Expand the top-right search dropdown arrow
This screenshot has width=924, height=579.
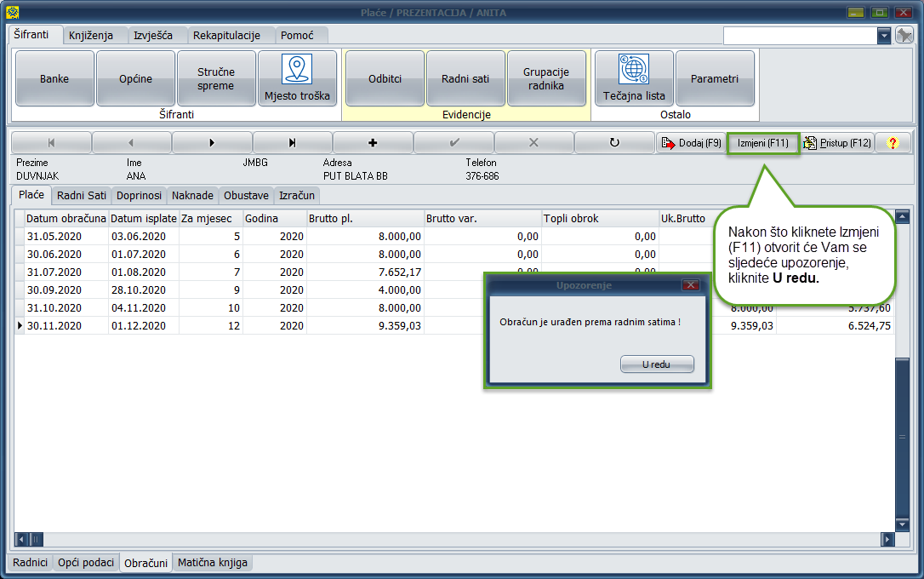[x=884, y=35]
